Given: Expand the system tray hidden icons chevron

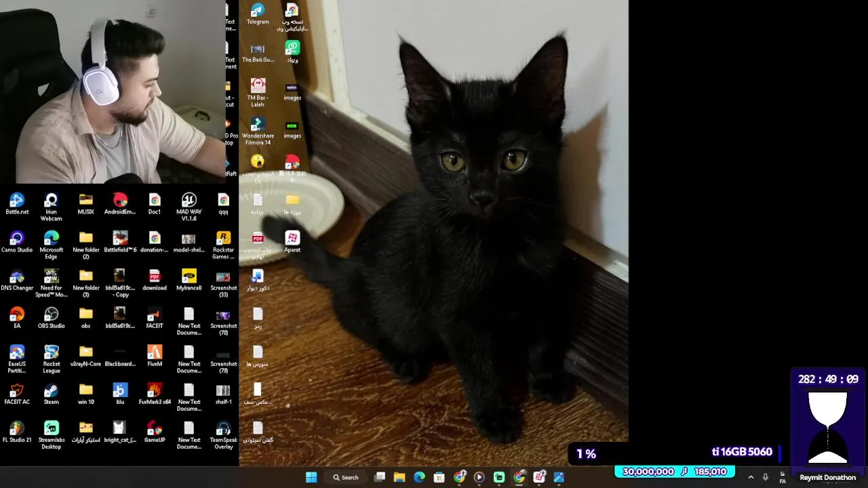Looking at the screenshot, I should [751, 477].
